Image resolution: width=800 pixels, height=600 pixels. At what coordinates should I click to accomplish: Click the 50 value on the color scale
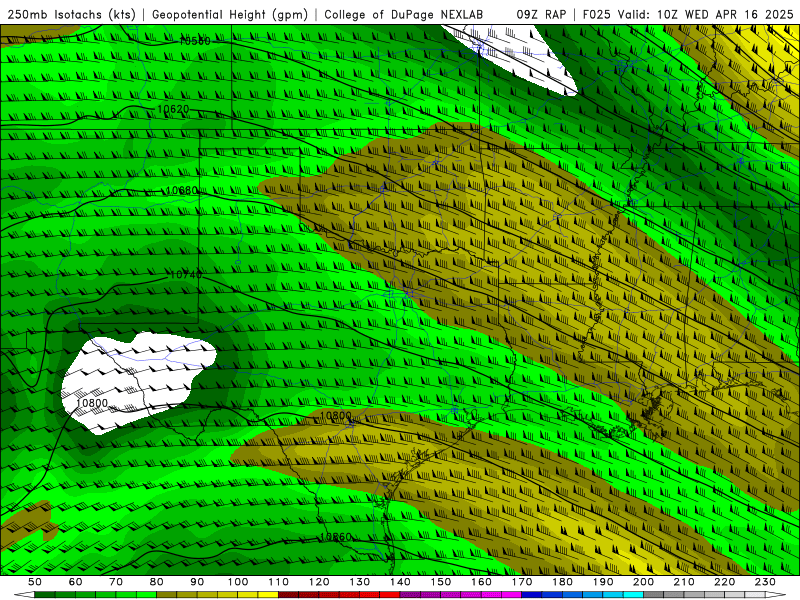tap(35, 582)
